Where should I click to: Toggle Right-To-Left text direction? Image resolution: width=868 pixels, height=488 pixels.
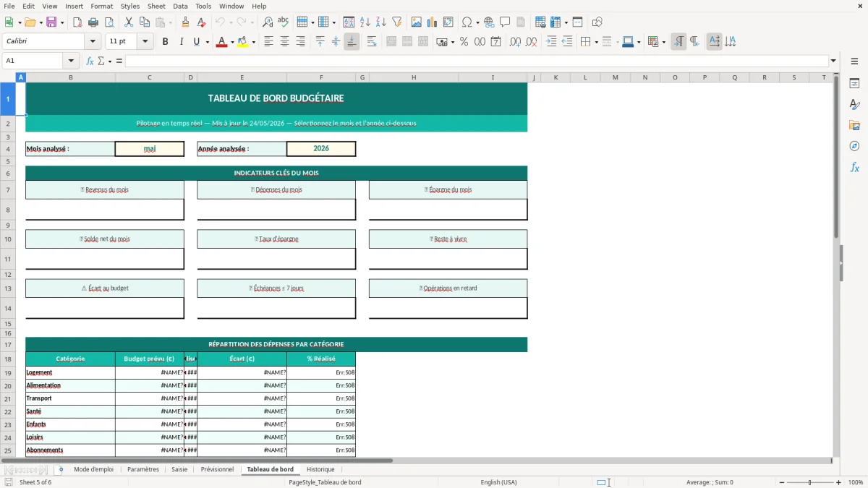(694, 42)
